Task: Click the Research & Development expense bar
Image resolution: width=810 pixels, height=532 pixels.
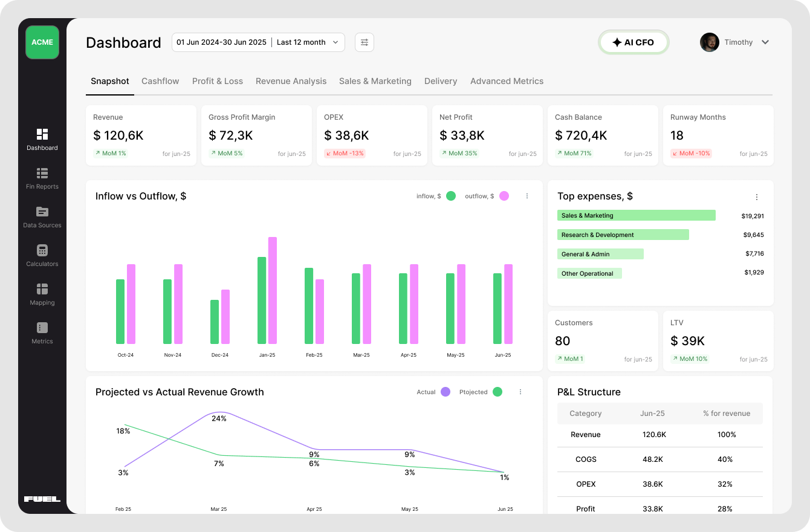Action: pyautogui.click(x=623, y=235)
